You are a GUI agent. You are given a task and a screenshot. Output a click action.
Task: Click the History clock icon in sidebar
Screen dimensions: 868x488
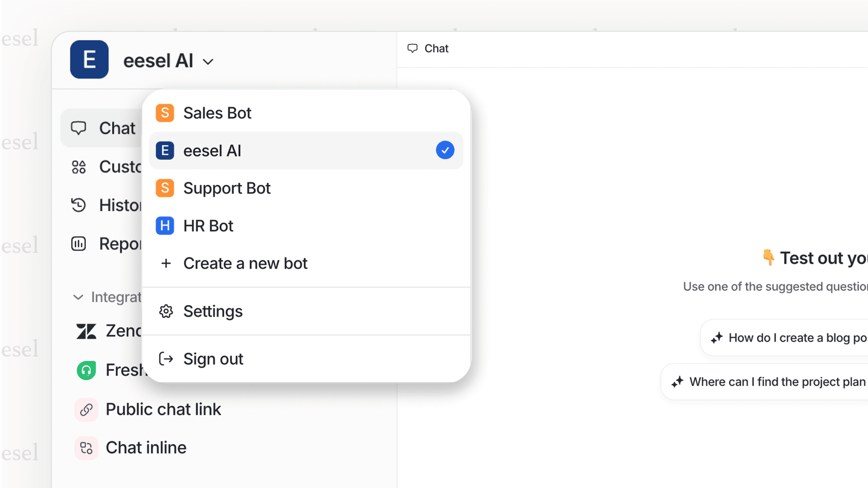click(x=79, y=205)
